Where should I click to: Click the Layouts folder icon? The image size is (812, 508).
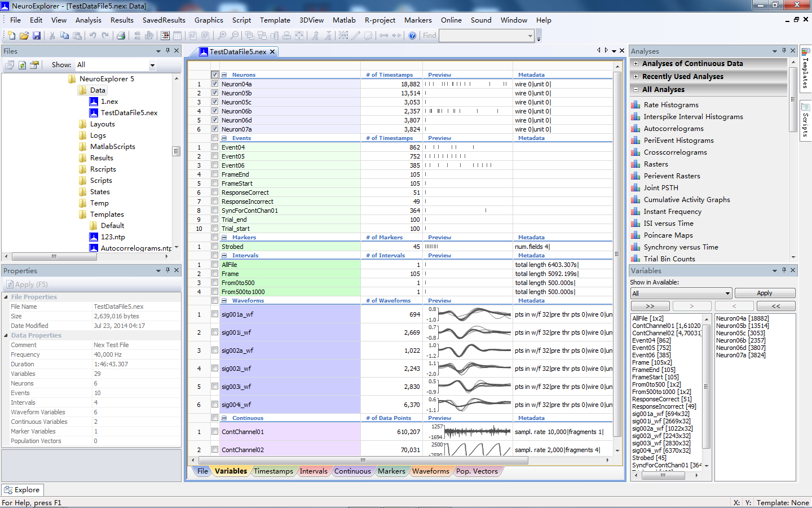click(83, 124)
